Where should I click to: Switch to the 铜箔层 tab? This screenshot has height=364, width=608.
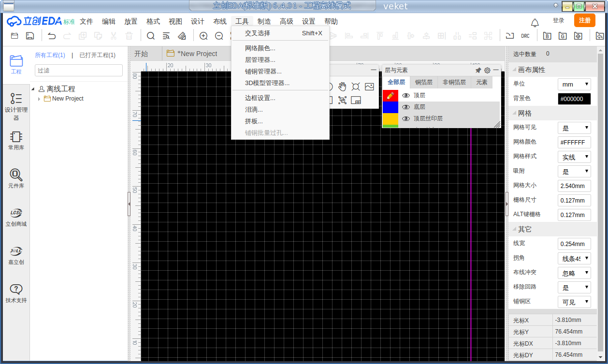(x=424, y=83)
